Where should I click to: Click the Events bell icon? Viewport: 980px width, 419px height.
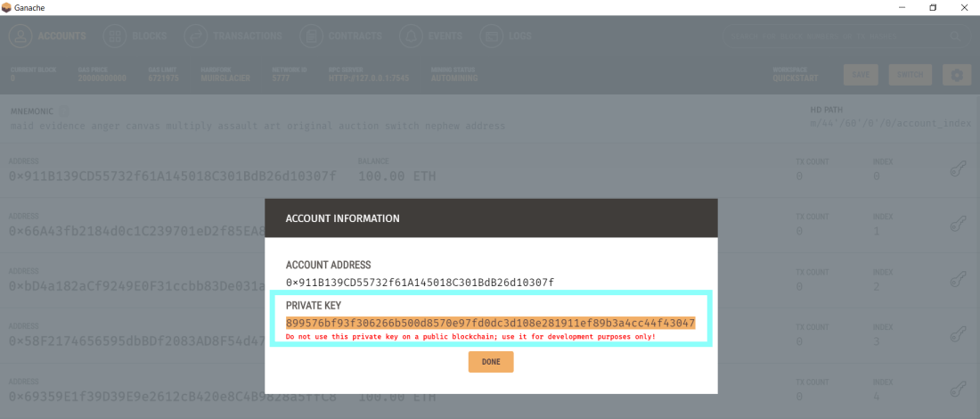411,37
